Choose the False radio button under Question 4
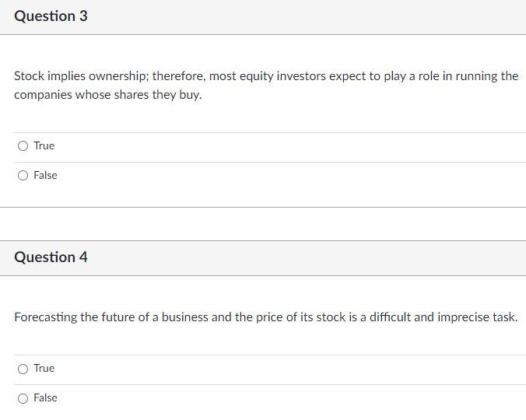The height and width of the screenshot is (420, 526). (23, 397)
